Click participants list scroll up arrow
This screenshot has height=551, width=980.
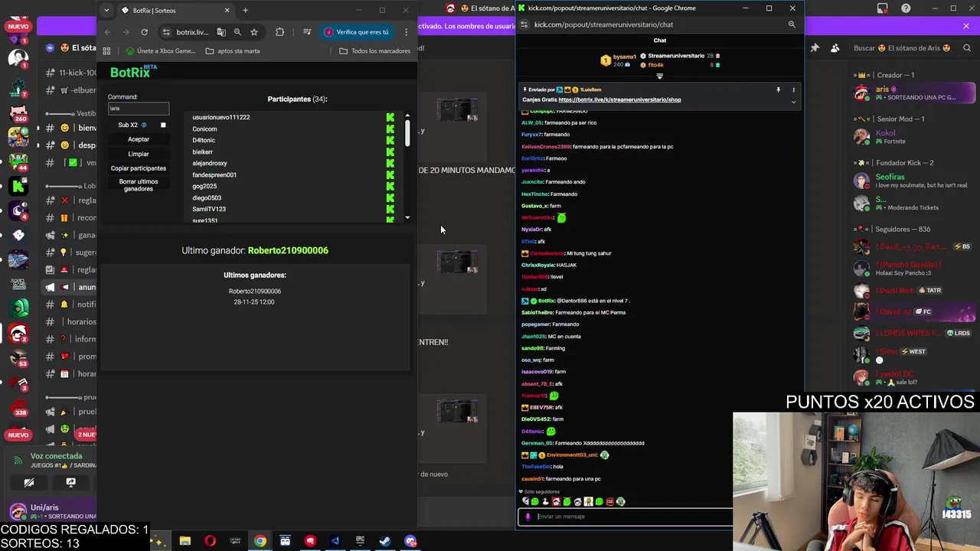click(x=407, y=116)
